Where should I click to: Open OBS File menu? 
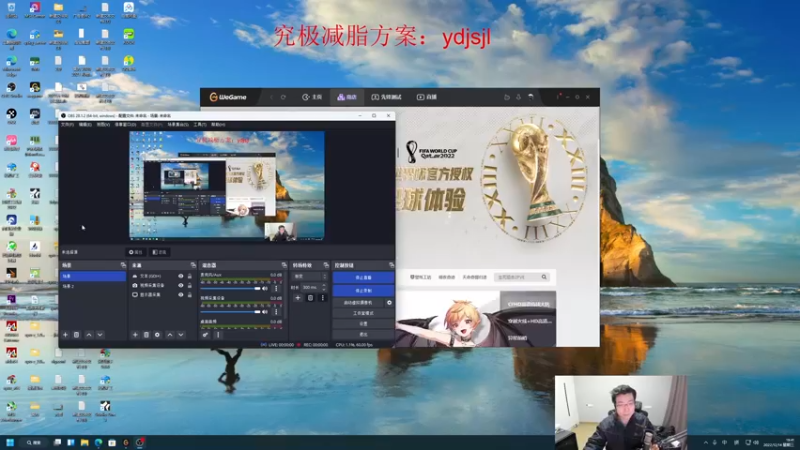point(67,124)
